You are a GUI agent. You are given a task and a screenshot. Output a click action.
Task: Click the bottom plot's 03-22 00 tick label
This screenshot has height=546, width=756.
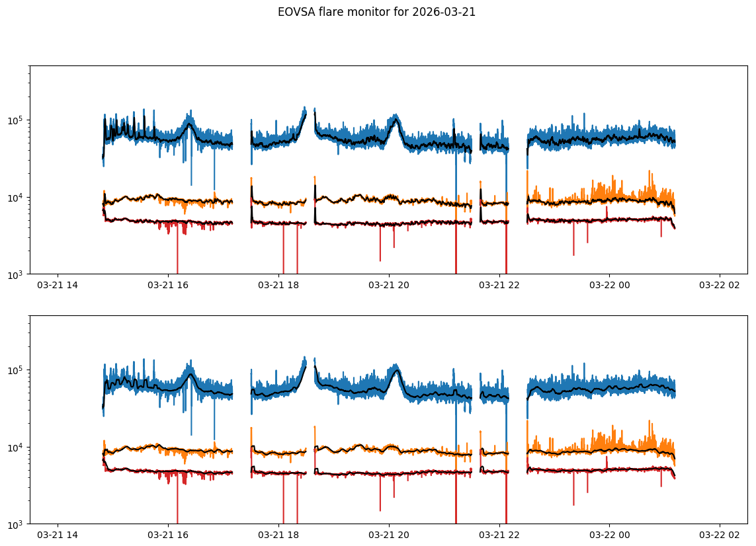609,535
